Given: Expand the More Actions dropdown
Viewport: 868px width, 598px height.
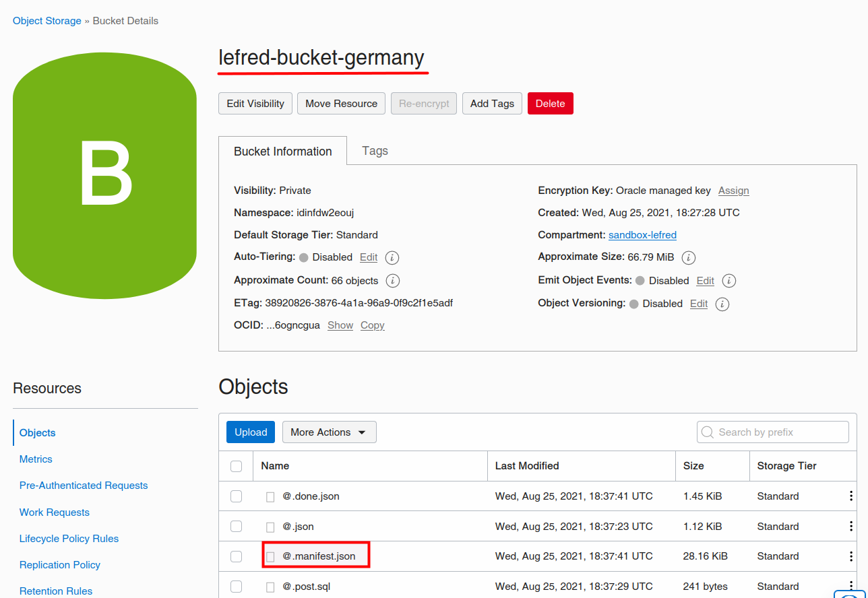Looking at the screenshot, I should (x=329, y=432).
